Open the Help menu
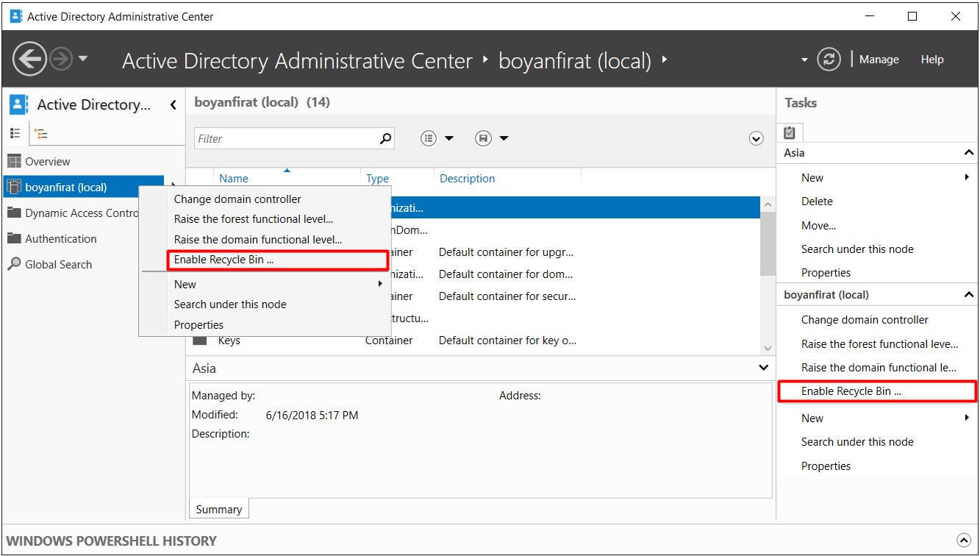Image resolution: width=980 pixels, height=556 pixels. click(x=932, y=60)
